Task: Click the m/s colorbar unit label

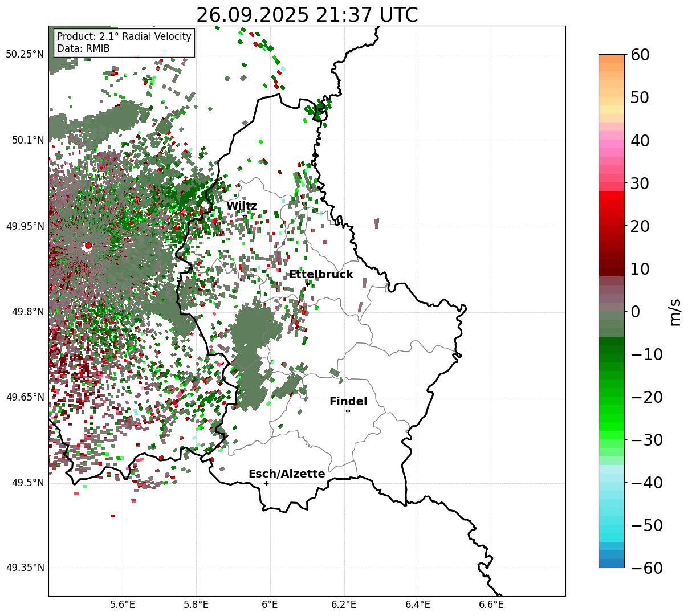Action: click(675, 311)
